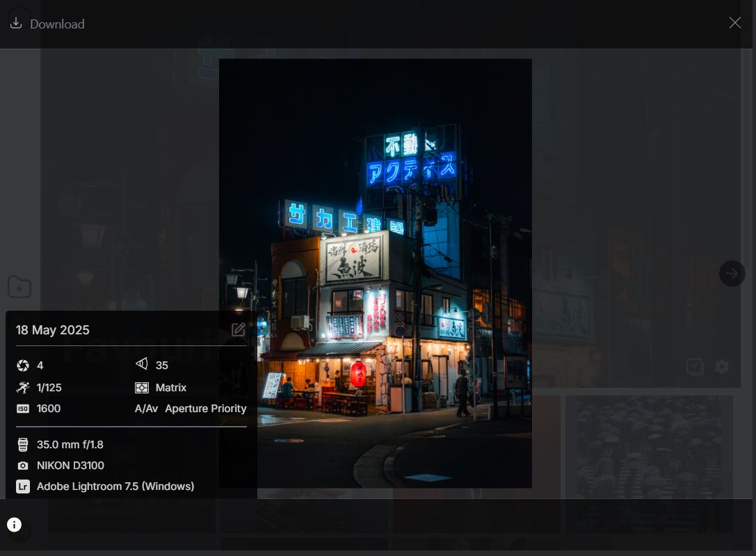The width and height of the screenshot is (756, 556).
Task: Click the download arrow icon in the top bar
Action: click(17, 22)
